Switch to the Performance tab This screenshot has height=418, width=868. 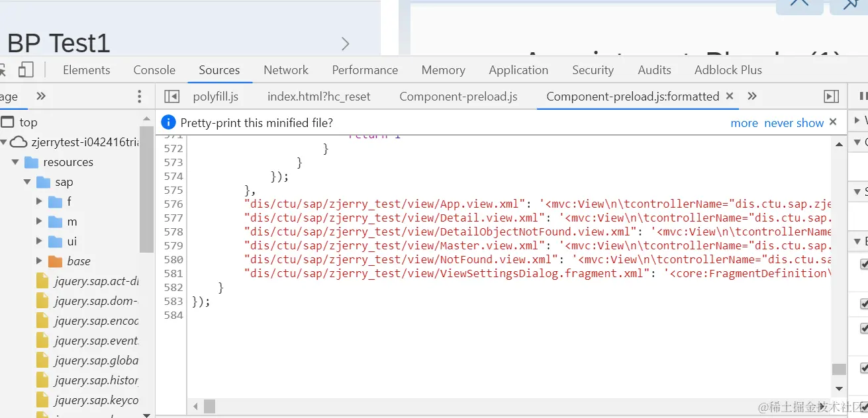click(x=365, y=70)
